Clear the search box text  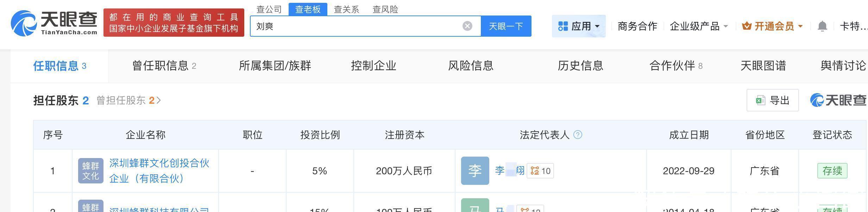click(x=467, y=26)
